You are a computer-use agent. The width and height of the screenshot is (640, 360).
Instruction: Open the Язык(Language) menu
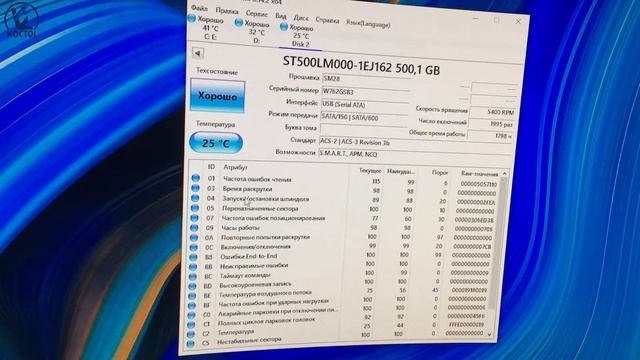[x=368, y=24]
